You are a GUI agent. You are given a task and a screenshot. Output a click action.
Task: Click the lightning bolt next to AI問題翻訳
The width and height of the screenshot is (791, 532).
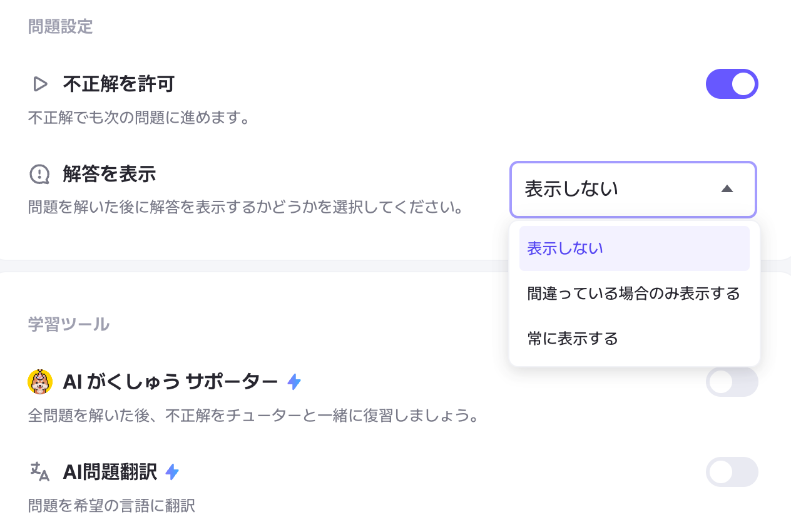(172, 472)
